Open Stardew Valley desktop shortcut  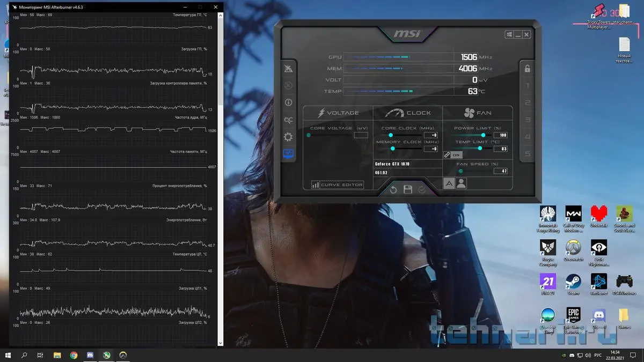click(548, 321)
